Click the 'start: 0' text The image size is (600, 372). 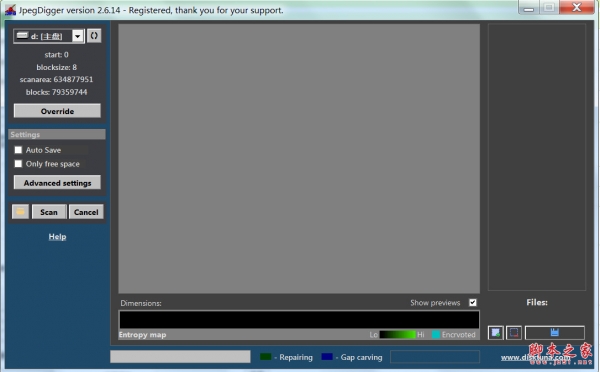(x=56, y=54)
